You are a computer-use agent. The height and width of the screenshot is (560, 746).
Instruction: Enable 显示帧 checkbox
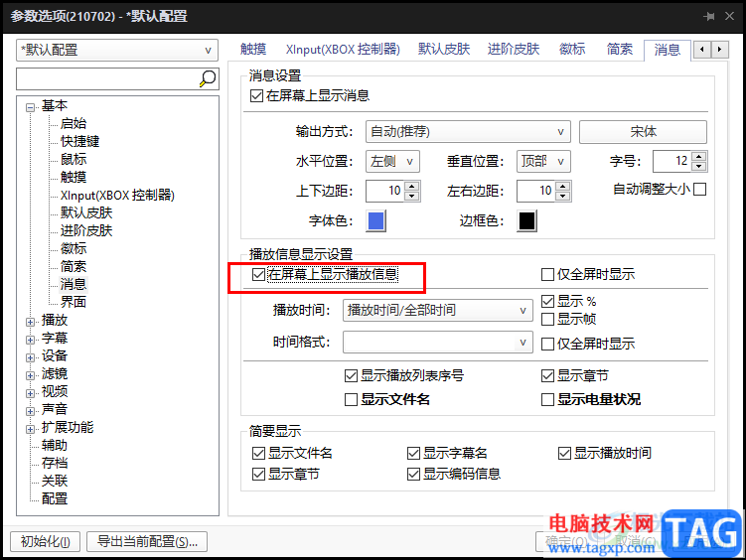click(x=547, y=319)
